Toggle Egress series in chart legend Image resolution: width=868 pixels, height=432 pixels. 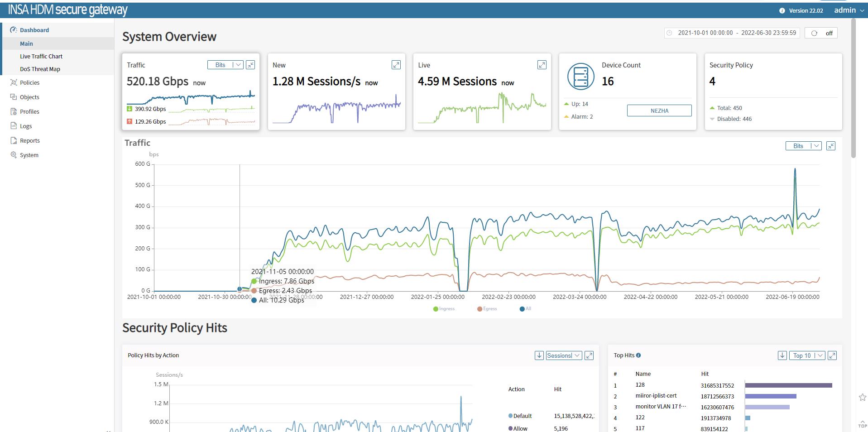click(x=487, y=309)
